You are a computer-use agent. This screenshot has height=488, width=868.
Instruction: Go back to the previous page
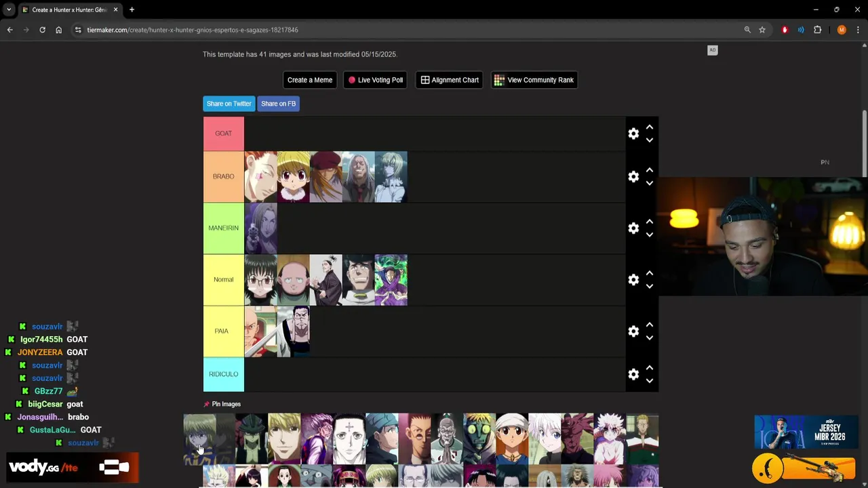[9, 30]
